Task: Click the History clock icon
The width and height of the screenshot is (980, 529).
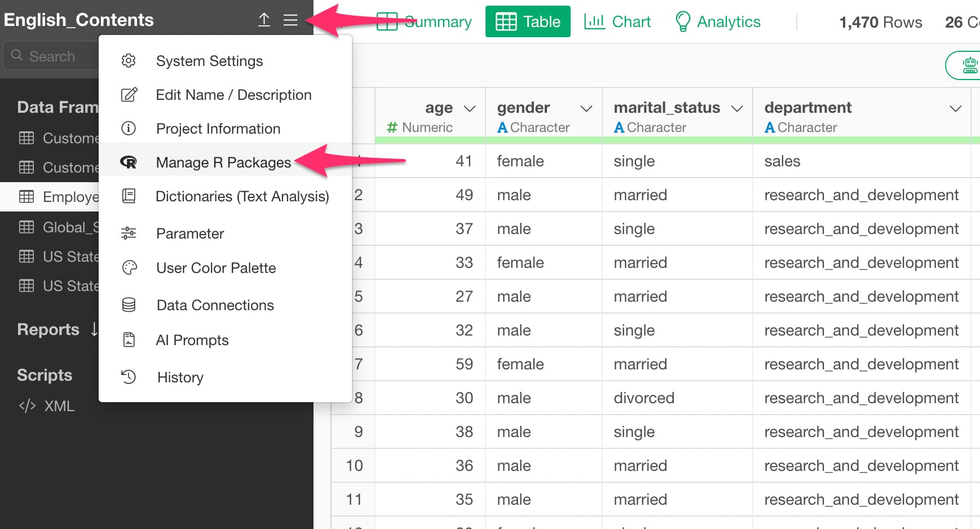Action: (x=129, y=377)
